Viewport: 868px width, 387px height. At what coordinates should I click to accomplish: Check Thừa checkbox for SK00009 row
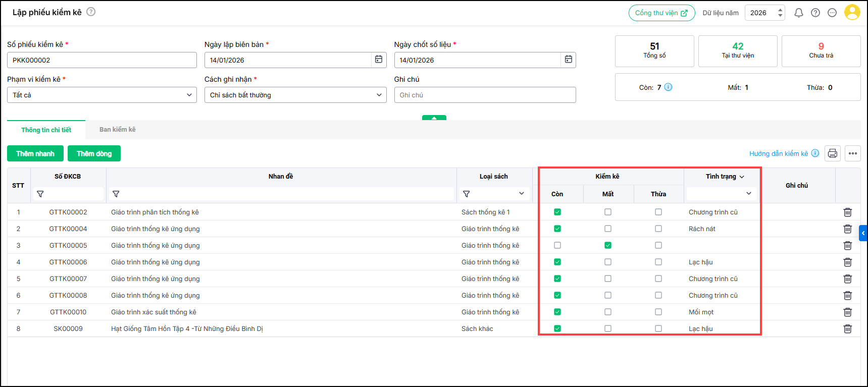pos(658,328)
